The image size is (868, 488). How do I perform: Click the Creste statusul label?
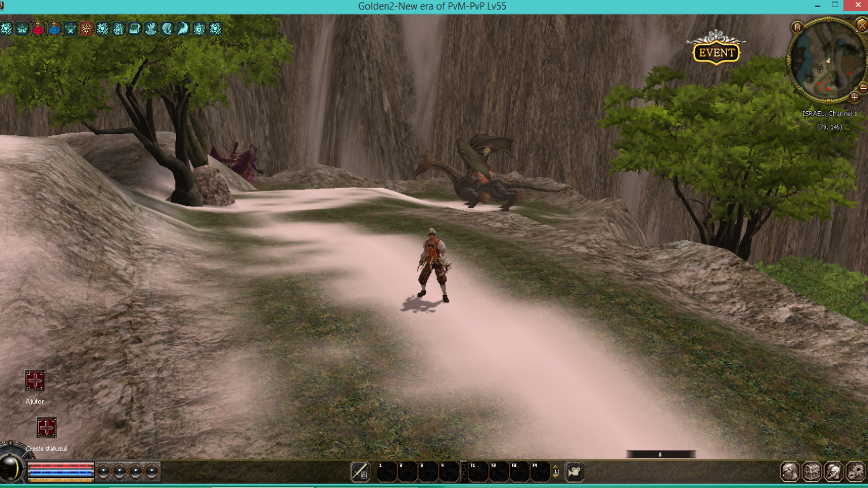point(46,449)
